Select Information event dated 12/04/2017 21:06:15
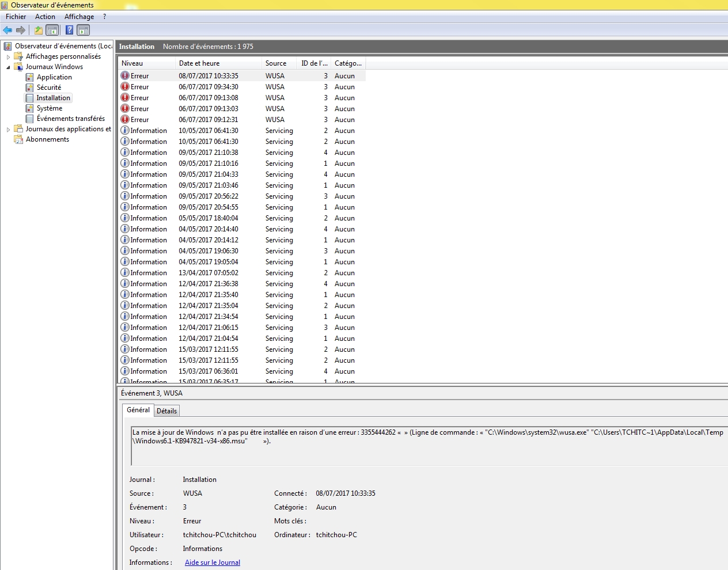728x570 pixels. coord(242,328)
